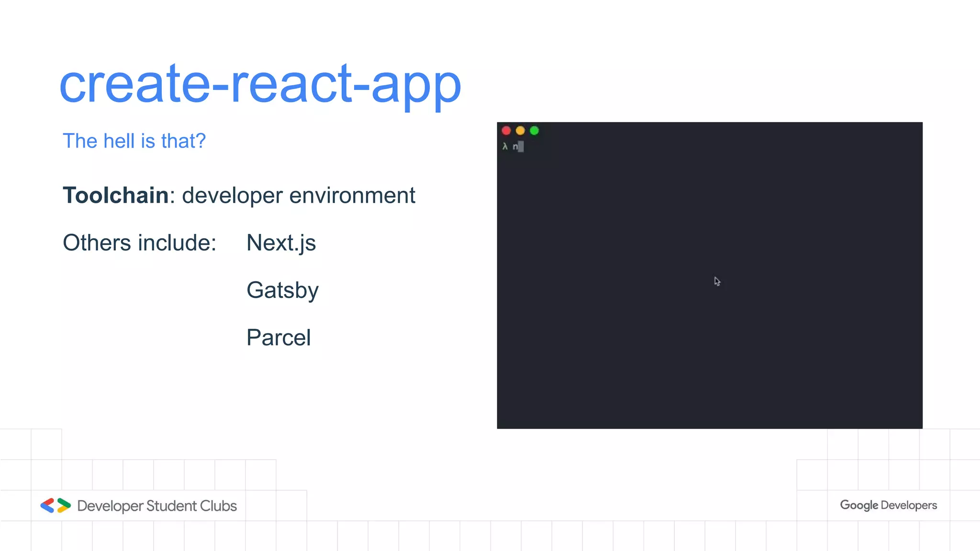This screenshot has height=551, width=980.
Task: Click the 'Next.js' list item
Action: pos(281,243)
